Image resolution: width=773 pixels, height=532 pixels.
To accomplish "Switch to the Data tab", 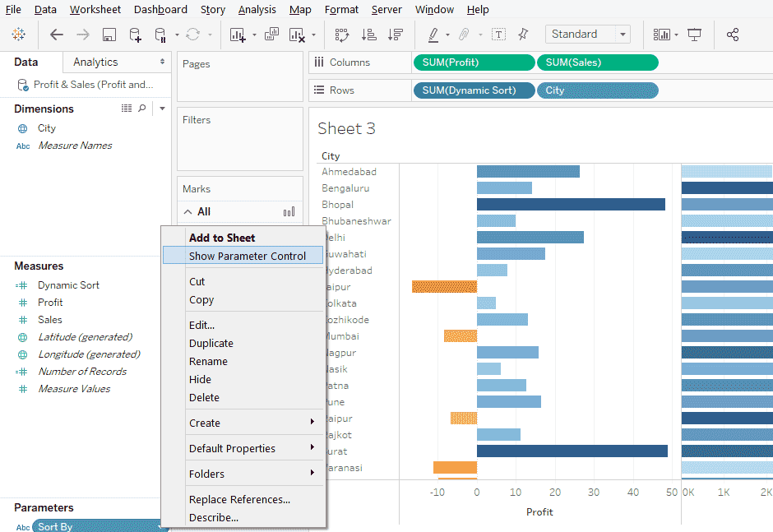I will pos(26,62).
